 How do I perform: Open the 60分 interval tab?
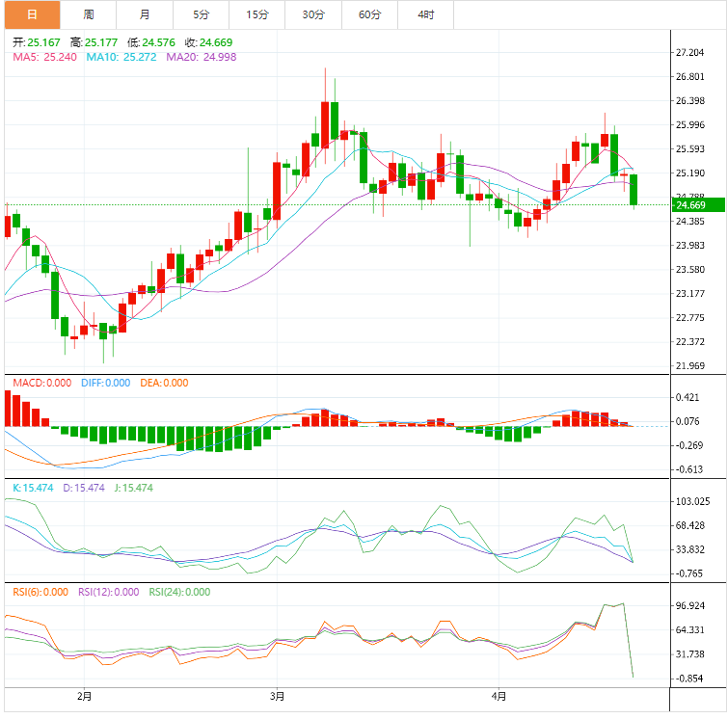coord(368,14)
